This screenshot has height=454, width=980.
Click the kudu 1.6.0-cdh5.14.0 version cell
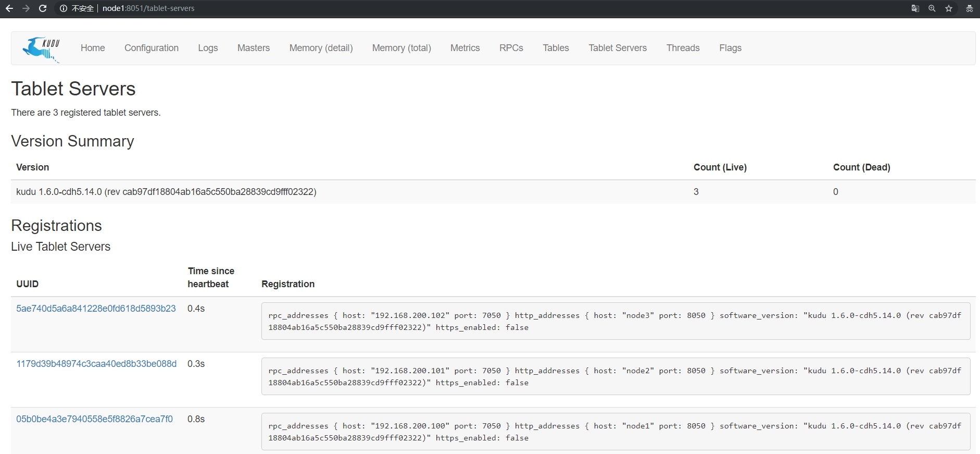pos(166,192)
